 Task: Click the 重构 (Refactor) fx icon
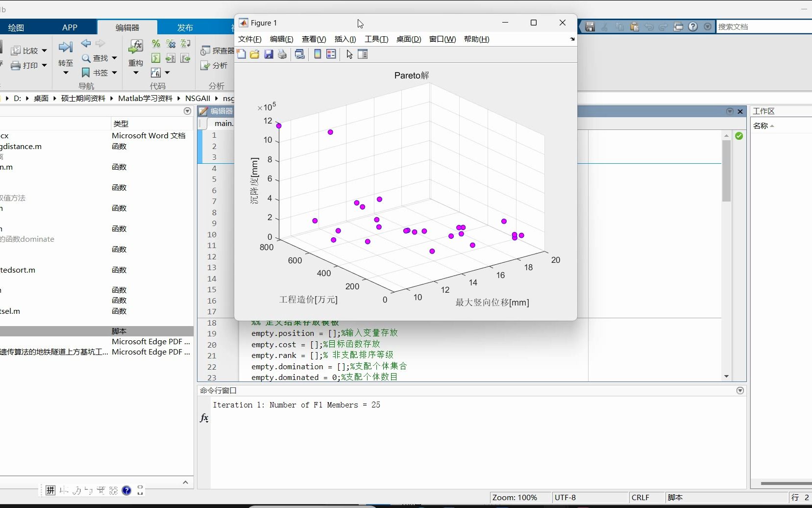point(136,47)
